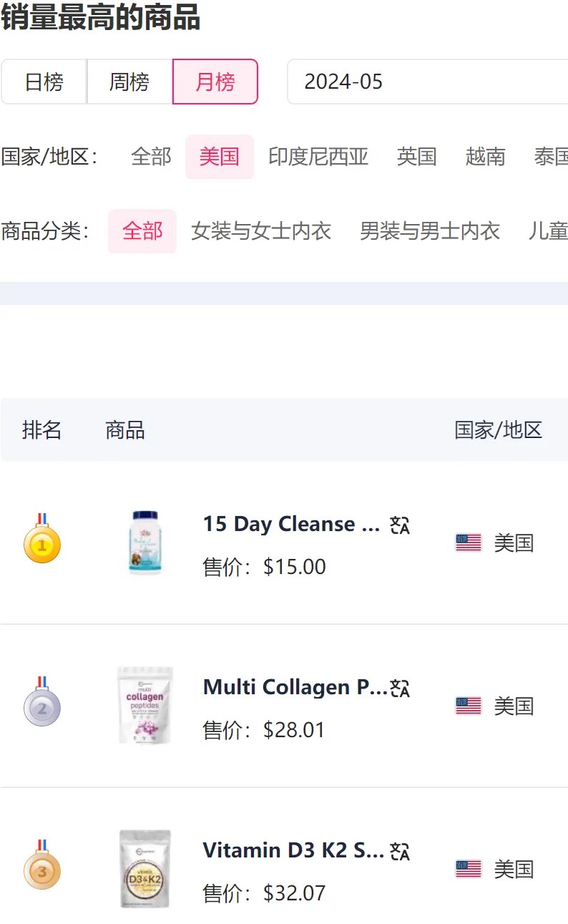This screenshot has width=568, height=924.
Task: Filter region by 全部 countries
Action: click(x=151, y=157)
